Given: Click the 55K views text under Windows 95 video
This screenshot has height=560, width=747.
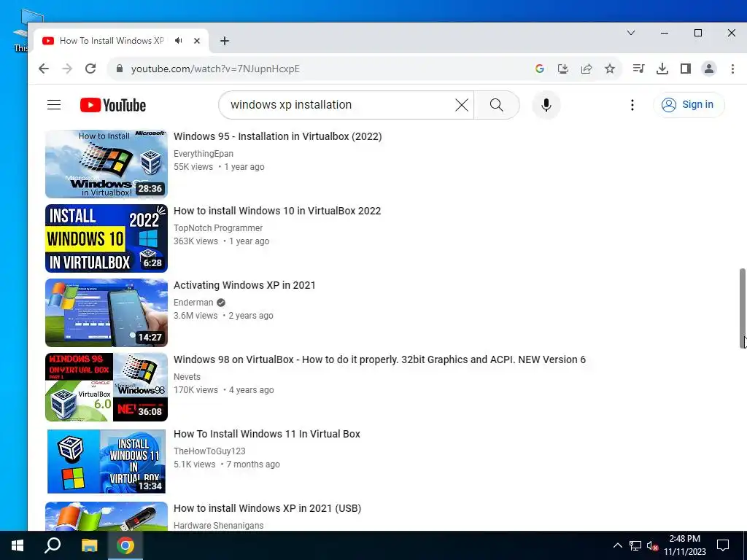Looking at the screenshot, I should coord(193,167).
